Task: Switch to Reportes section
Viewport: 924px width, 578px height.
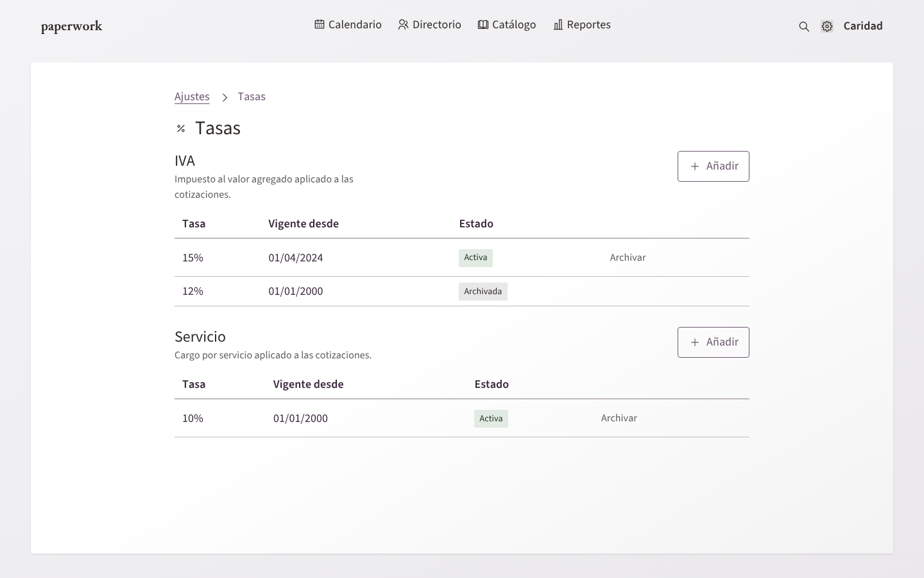Action: (x=582, y=24)
